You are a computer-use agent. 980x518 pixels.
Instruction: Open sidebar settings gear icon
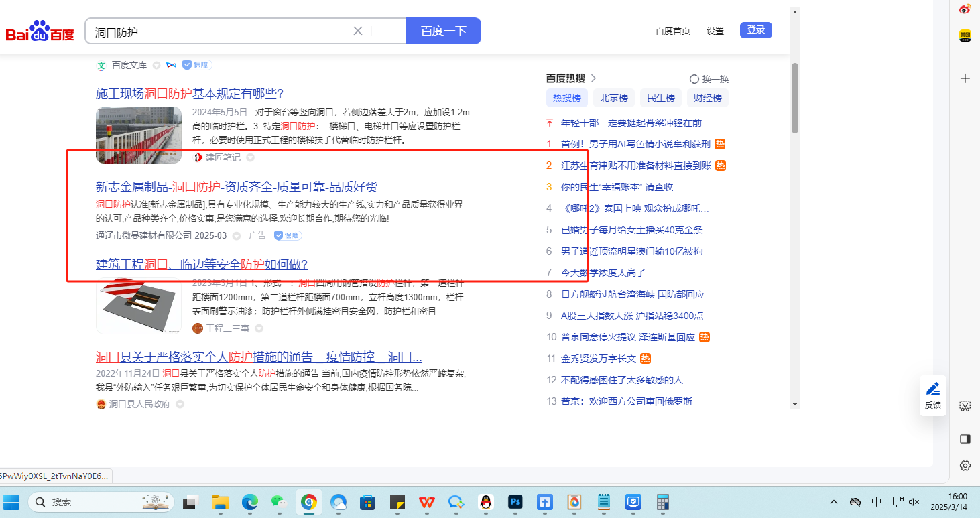click(x=965, y=465)
